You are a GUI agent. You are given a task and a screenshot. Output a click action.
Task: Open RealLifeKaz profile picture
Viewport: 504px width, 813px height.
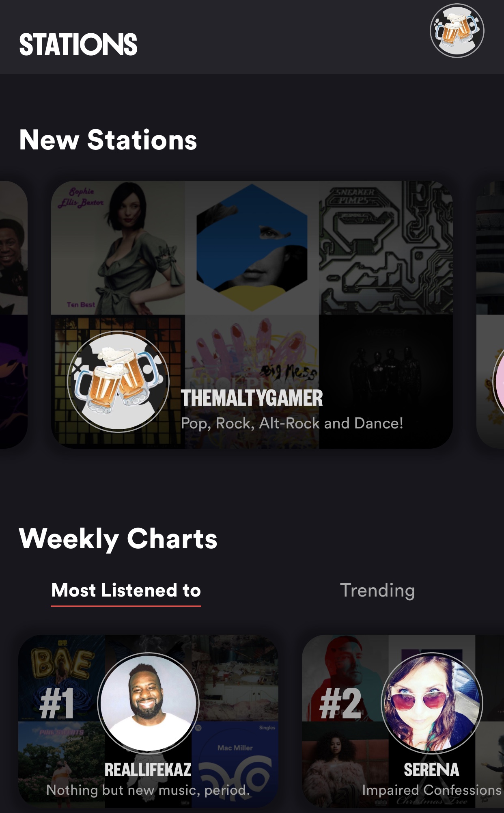tap(149, 703)
